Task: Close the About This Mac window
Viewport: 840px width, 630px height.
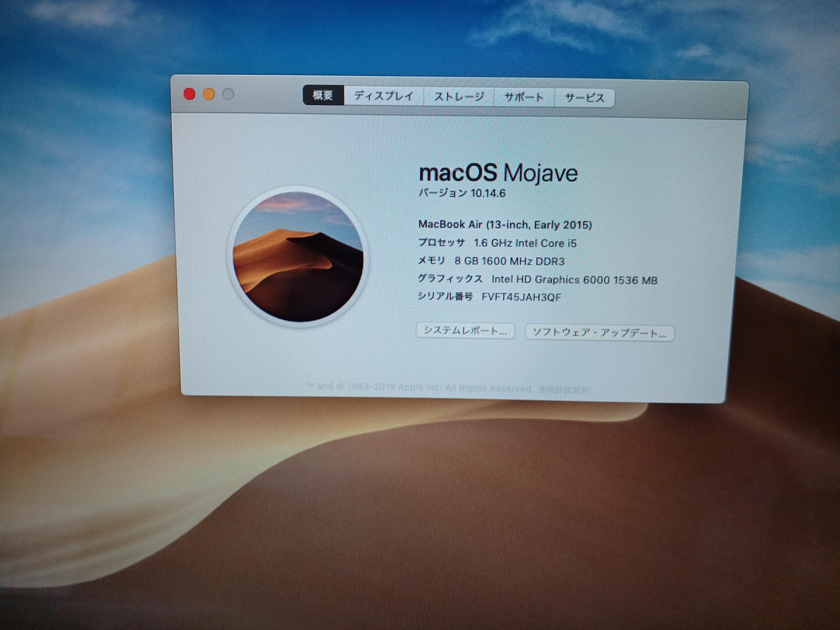Action: pos(190,94)
